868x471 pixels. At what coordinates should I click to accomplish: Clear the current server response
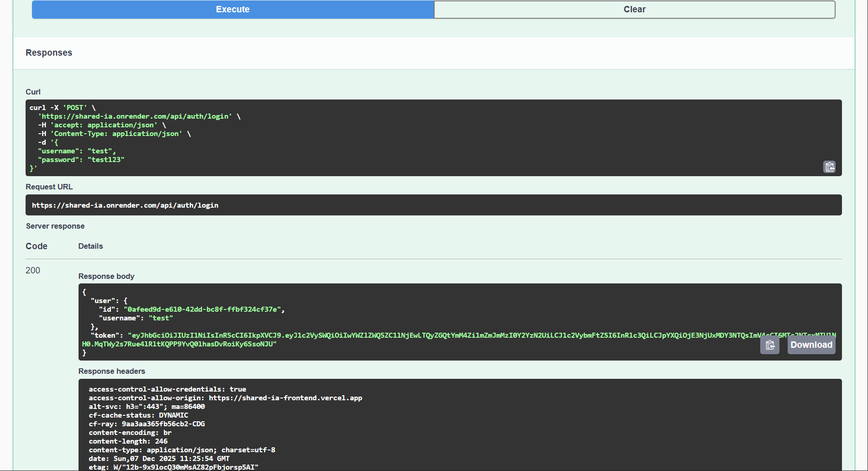634,9
